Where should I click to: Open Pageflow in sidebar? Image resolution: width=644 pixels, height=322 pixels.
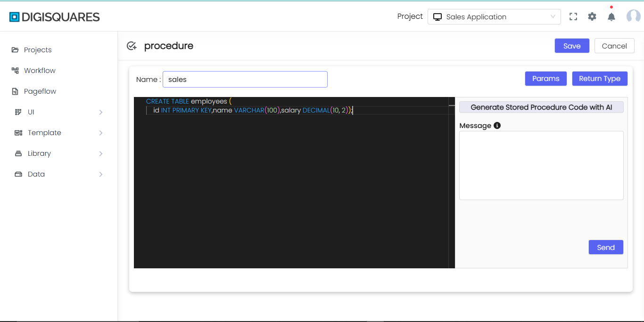[x=40, y=91]
